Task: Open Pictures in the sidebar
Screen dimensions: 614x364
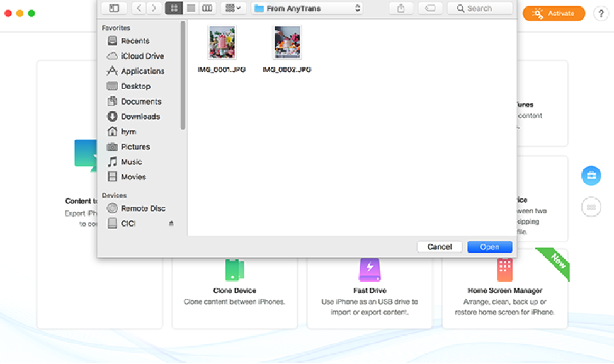Action: pos(135,147)
